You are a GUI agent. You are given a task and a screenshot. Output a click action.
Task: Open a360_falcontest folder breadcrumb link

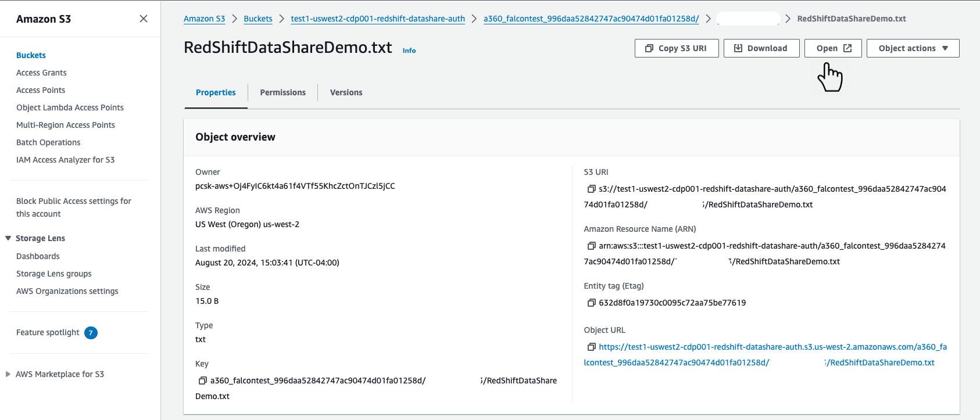click(x=591, y=19)
